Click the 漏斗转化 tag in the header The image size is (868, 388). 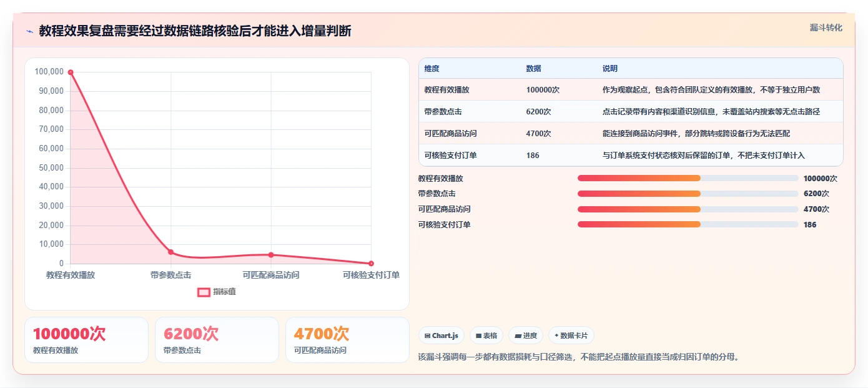click(x=826, y=27)
